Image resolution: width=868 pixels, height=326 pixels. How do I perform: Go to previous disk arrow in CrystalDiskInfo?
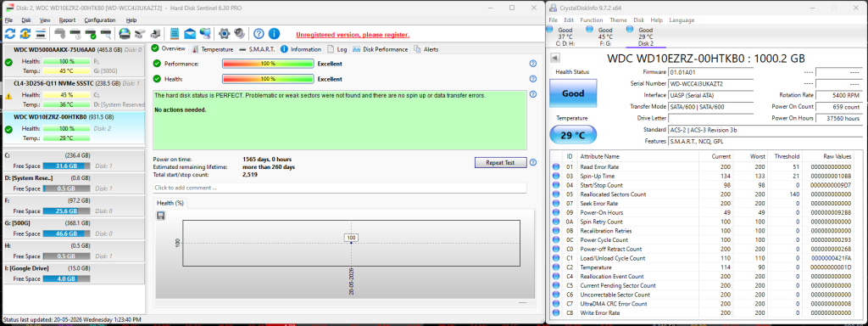[555, 59]
